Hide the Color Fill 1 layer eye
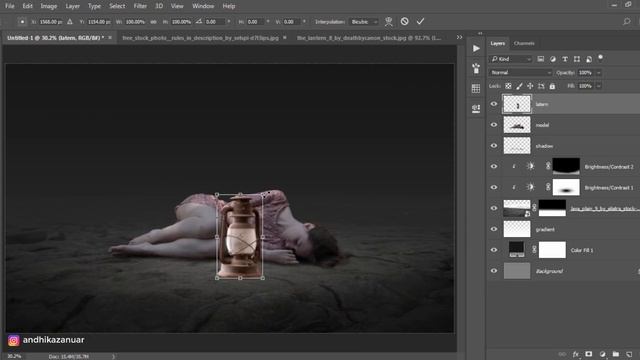 (x=494, y=250)
